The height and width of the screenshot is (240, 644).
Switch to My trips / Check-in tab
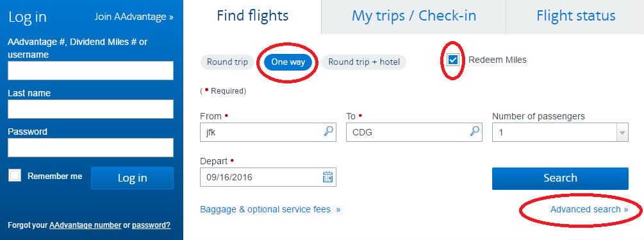(414, 17)
